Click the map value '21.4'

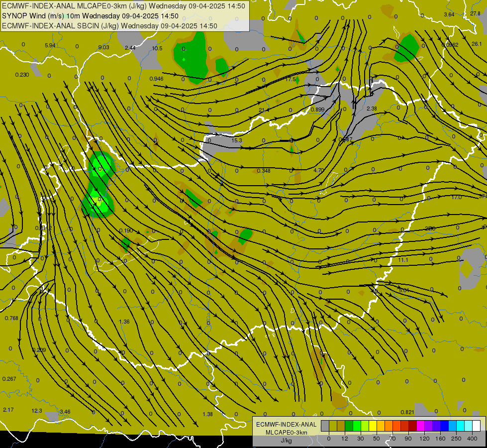[x=264, y=110]
